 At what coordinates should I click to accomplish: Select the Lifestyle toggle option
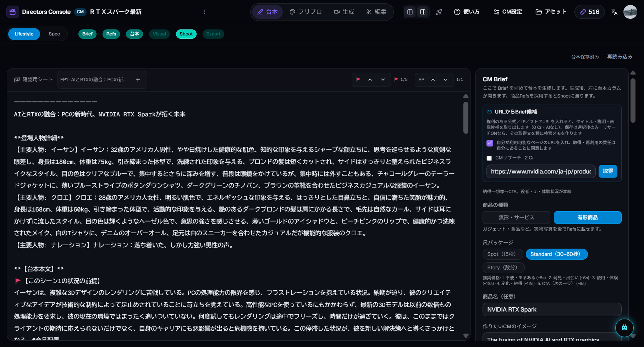[24, 34]
